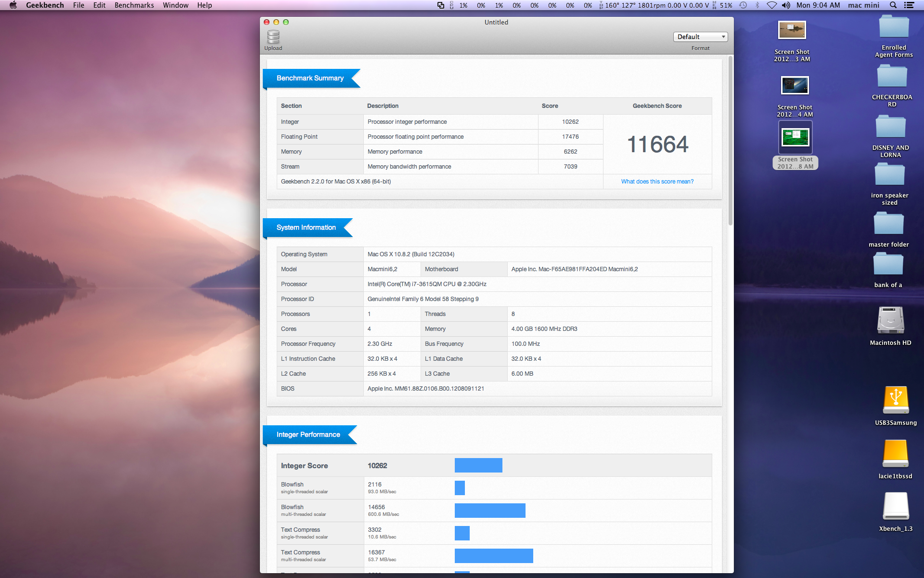Viewport: 924px width, 578px height.
Task: Click the Spotlight search magnifier icon
Action: [893, 5]
